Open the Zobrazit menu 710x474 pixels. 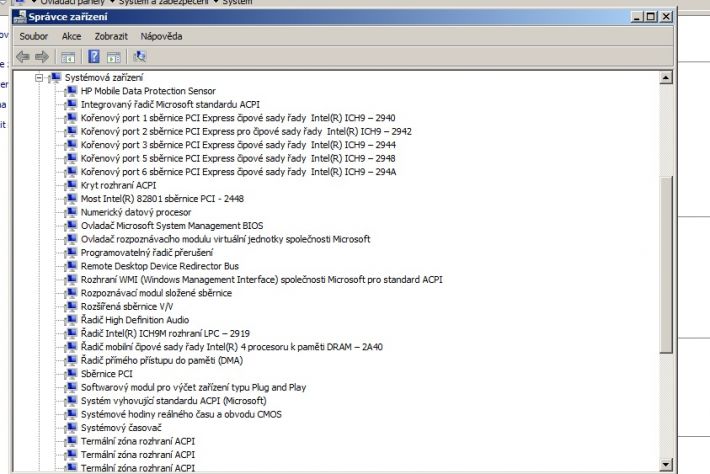tap(111, 36)
